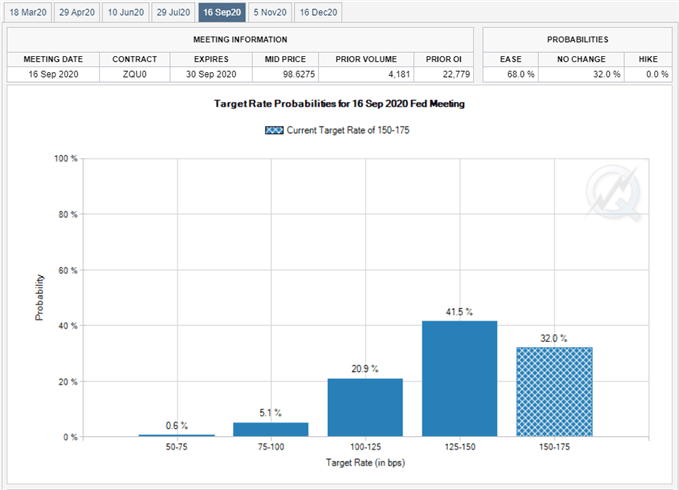679x490 pixels.
Task: Click the NO CHANGE column header
Action: [x=581, y=59]
